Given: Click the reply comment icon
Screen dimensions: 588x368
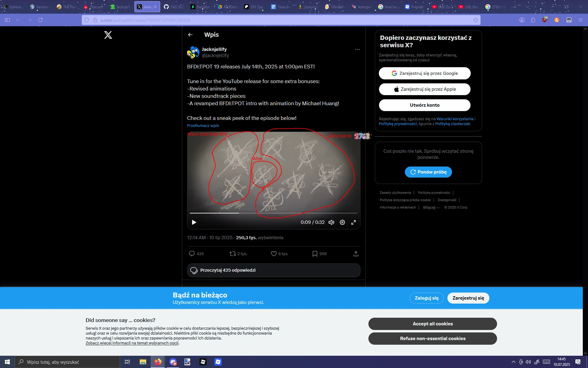Looking at the screenshot, I should [192, 254].
